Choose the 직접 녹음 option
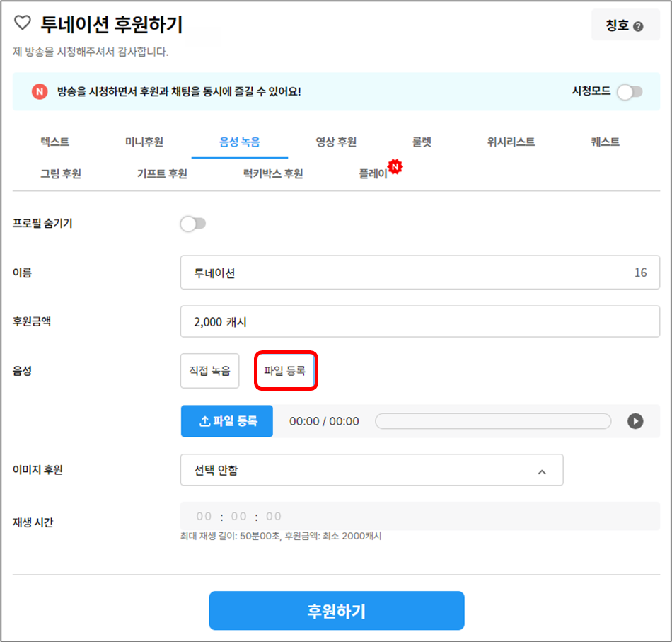This screenshot has width=672, height=642. click(x=209, y=371)
